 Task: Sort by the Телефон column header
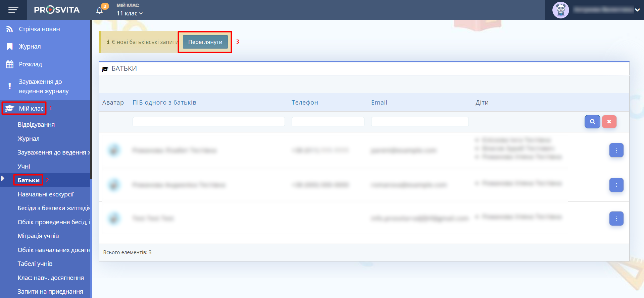[x=304, y=103]
